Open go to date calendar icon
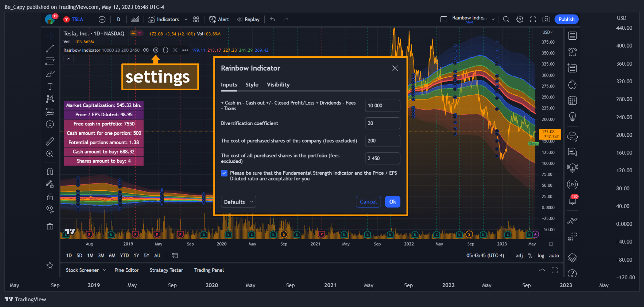 pyautogui.click(x=175, y=256)
